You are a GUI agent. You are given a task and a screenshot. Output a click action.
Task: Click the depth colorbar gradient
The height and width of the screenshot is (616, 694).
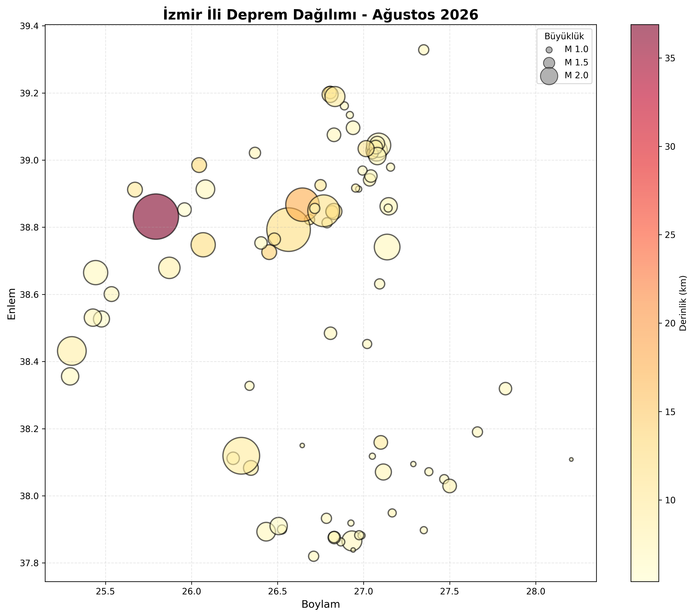point(644,303)
